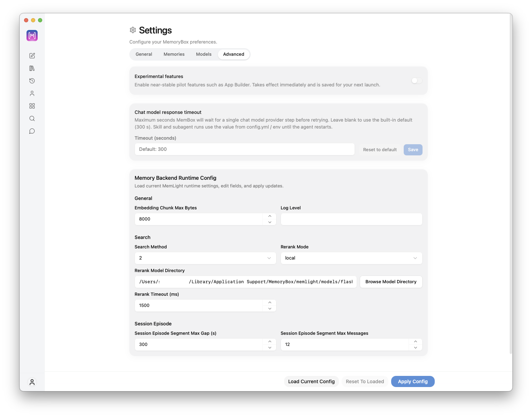Open the apps grid icon
This screenshot has width=532, height=417.
(x=32, y=106)
